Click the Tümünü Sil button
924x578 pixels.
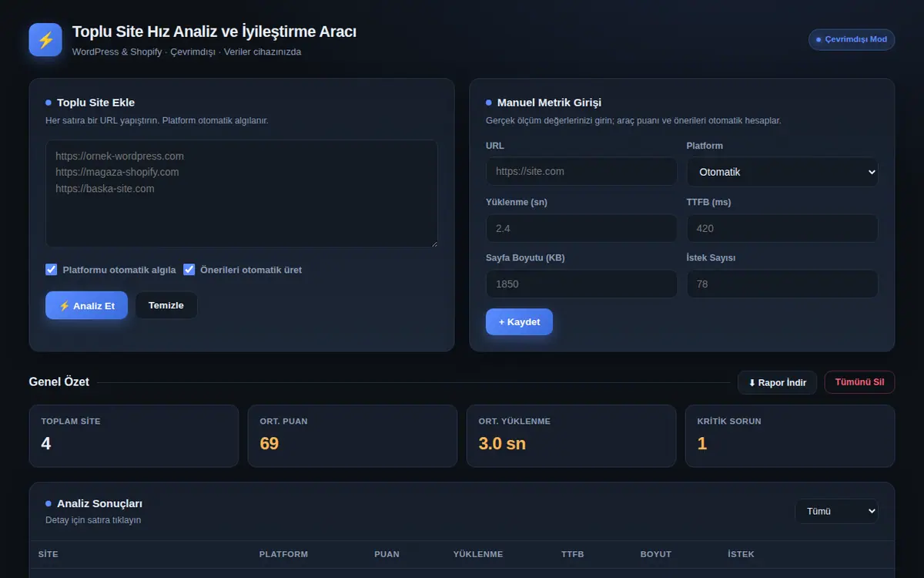click(x=859, y=382)
